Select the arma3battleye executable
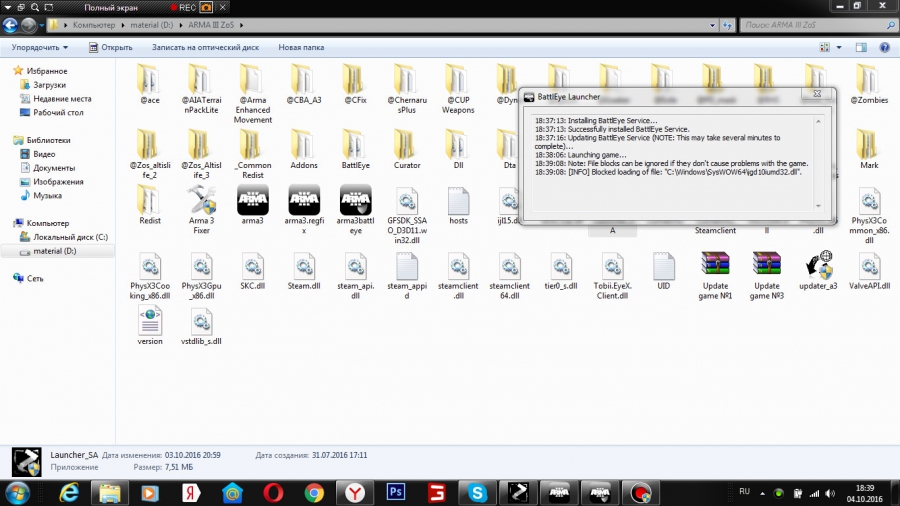The image size is (900, 506). (x=355, y=210)
